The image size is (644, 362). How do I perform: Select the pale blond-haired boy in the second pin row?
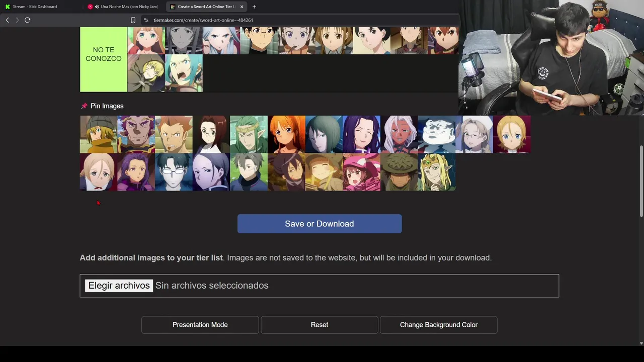(x=99, y=172)
